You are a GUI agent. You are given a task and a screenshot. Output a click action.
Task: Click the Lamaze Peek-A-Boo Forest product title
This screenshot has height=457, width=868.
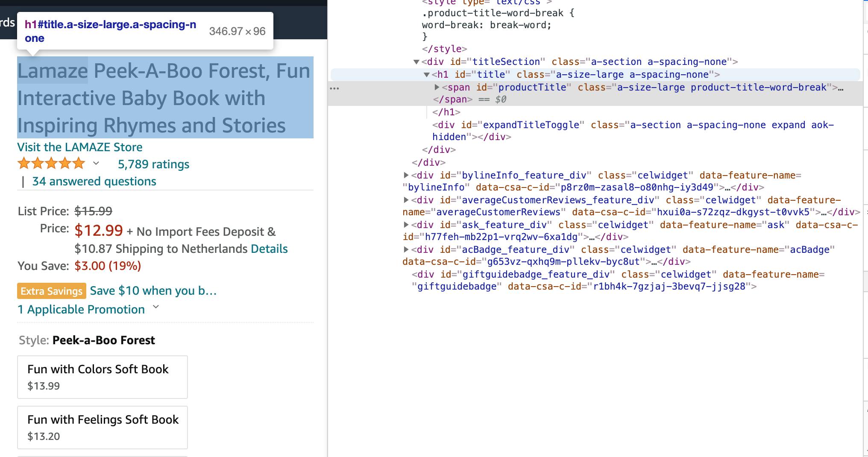(165, 98)
